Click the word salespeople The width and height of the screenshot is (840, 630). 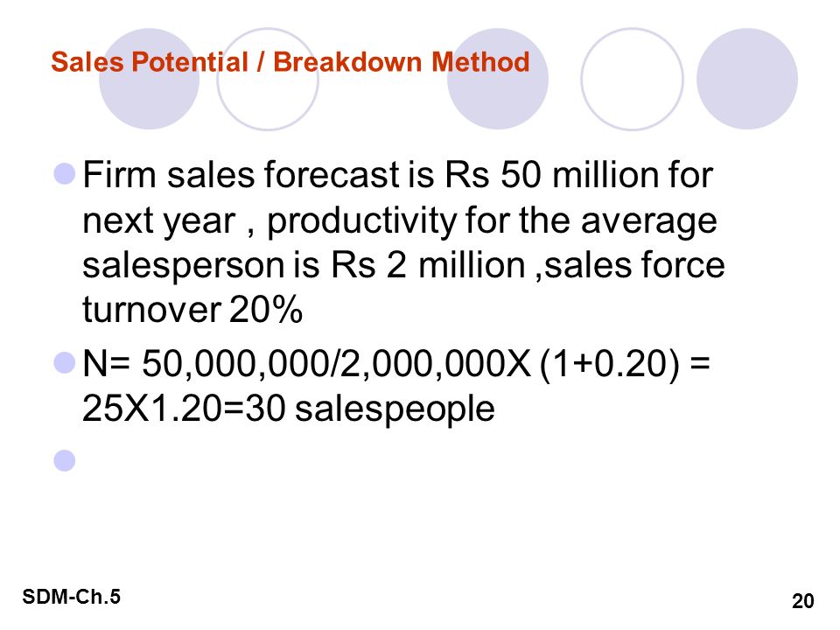tap(395, 409)
